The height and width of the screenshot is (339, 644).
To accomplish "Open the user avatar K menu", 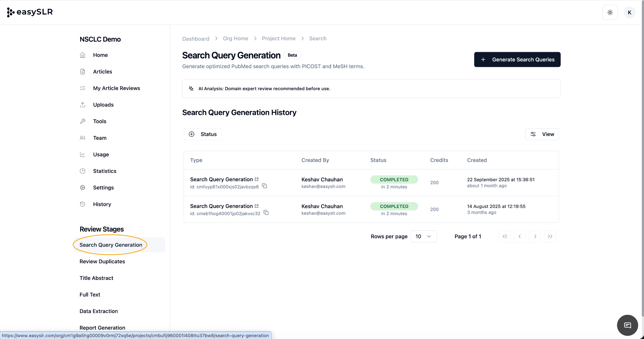I will pos(629,13).
